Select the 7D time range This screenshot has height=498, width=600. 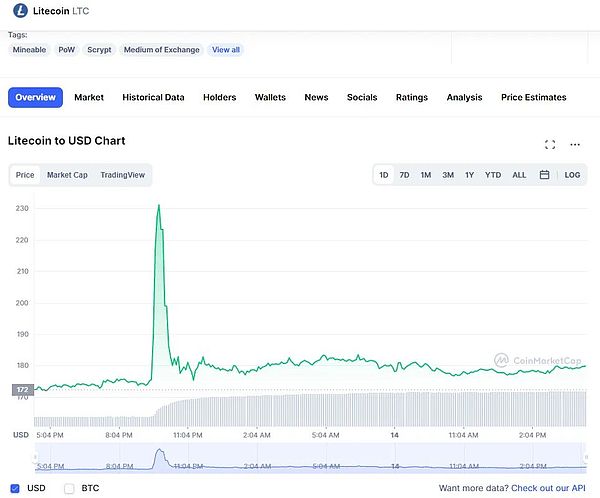coord(404,175)
